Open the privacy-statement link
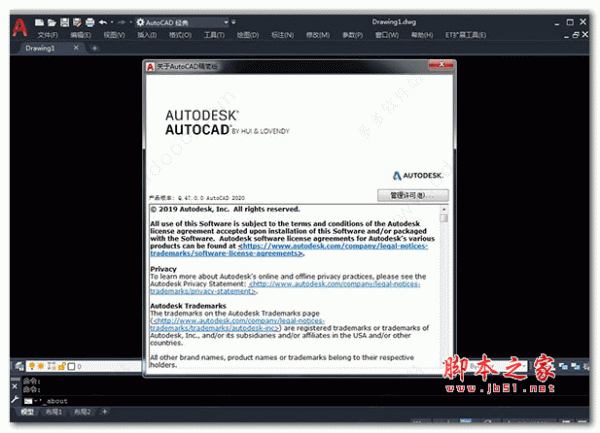Screen dimensions: 600x433 coord(285,287)
